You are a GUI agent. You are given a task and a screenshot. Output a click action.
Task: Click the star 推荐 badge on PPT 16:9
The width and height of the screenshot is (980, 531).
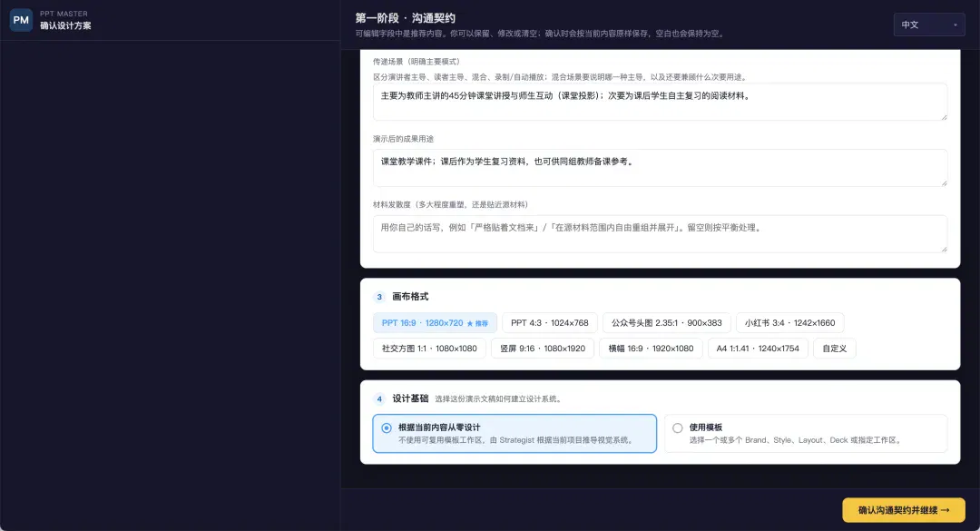click(477, 323)
